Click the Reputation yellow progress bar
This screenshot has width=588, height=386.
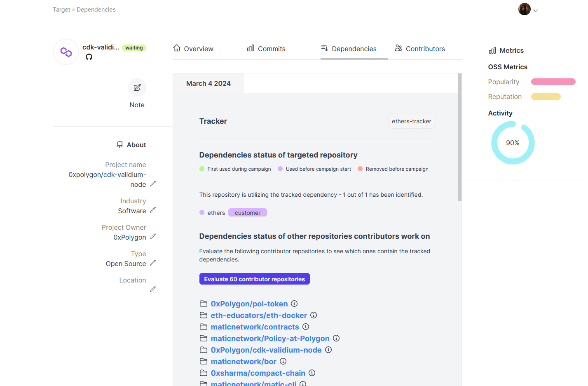pos(546,96)
